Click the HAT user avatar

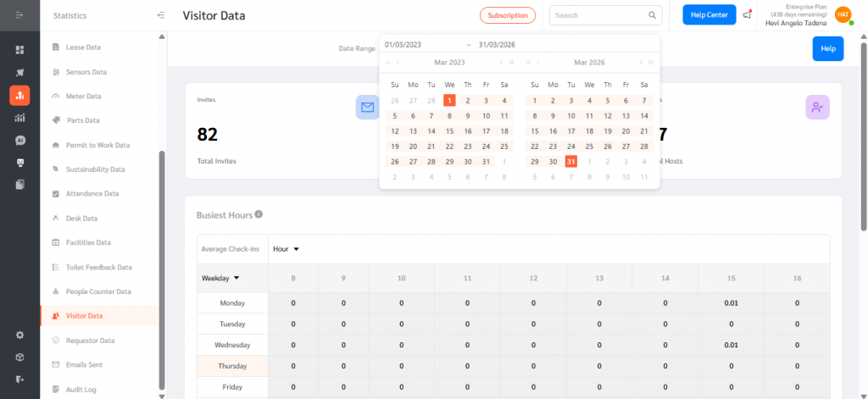[843, 14]
